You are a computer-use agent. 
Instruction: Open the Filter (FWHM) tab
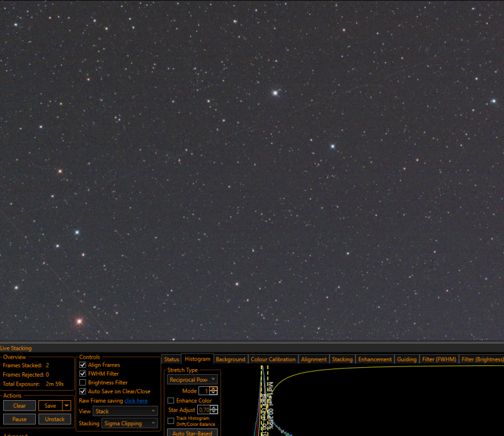(x=439, y=359)
